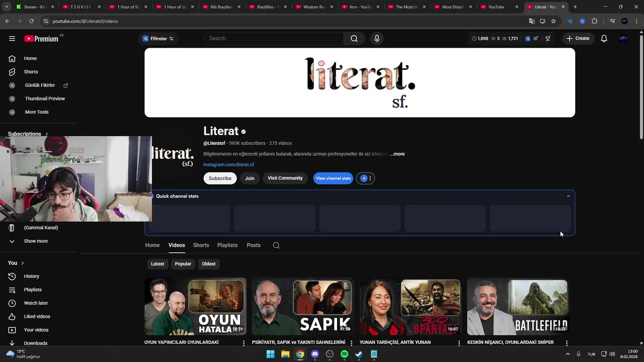Open the Chrome extensions puzzle icon
Image resolution: width=644 pixels, height=362 pixels.
(x=595, y=21)
